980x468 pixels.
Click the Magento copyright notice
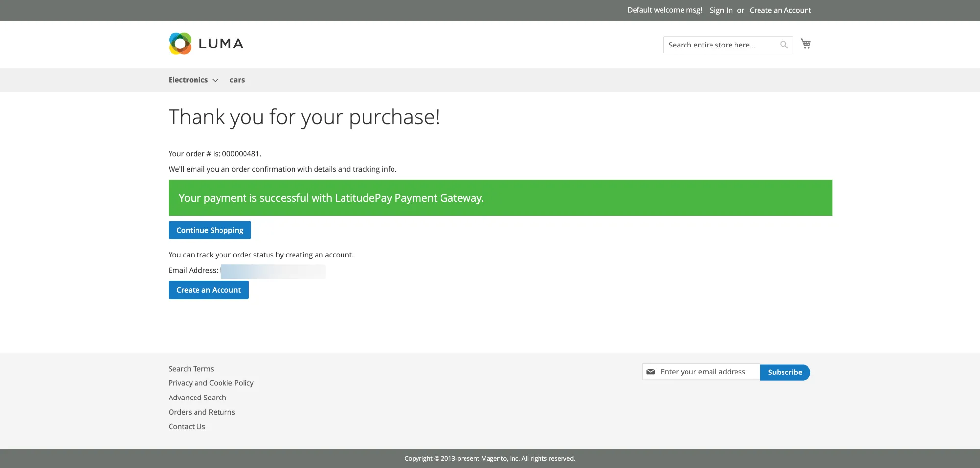click(490, 459)
